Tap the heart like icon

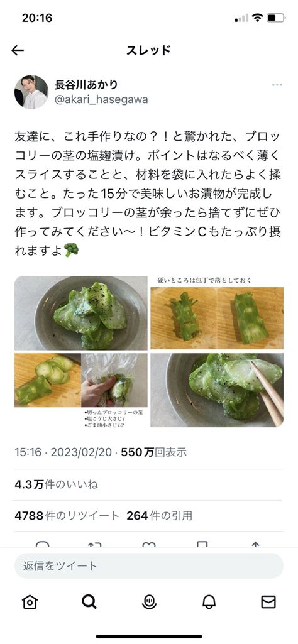(149, 544)
